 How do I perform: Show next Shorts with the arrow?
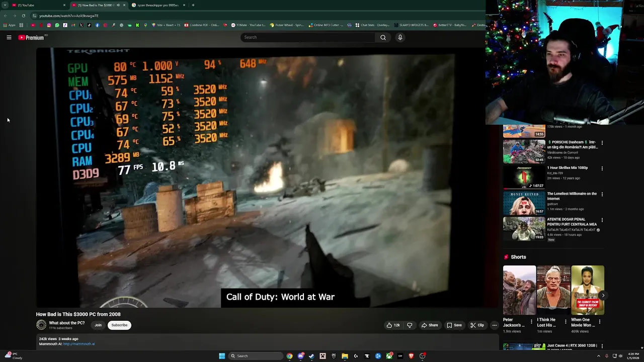[x=602, y=296]
